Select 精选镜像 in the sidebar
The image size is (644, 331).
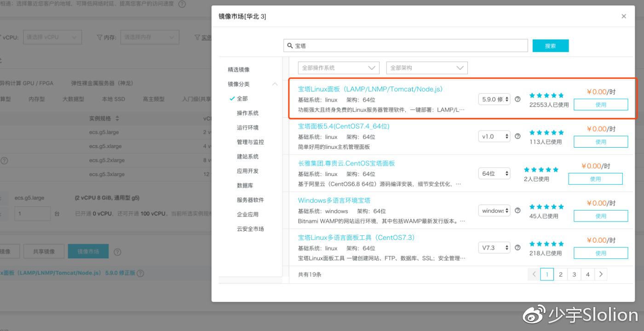pyautogui.click(x=239, y=69)
